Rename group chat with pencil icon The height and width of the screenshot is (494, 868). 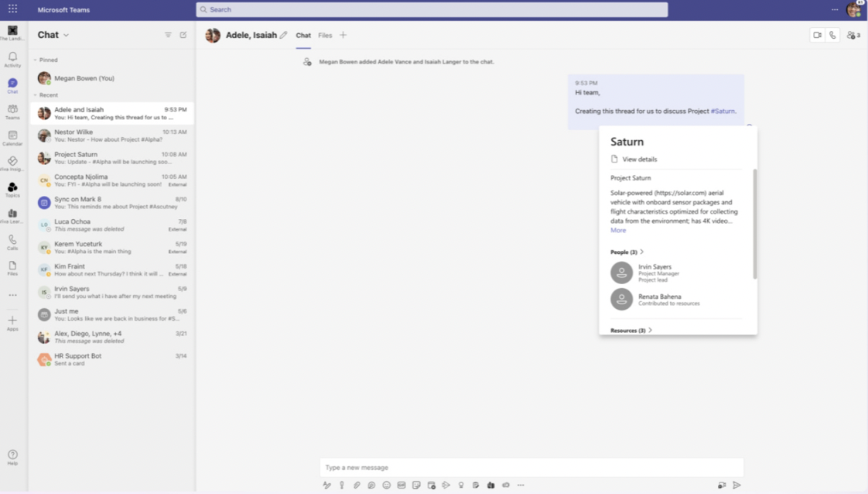coord(284,35)
